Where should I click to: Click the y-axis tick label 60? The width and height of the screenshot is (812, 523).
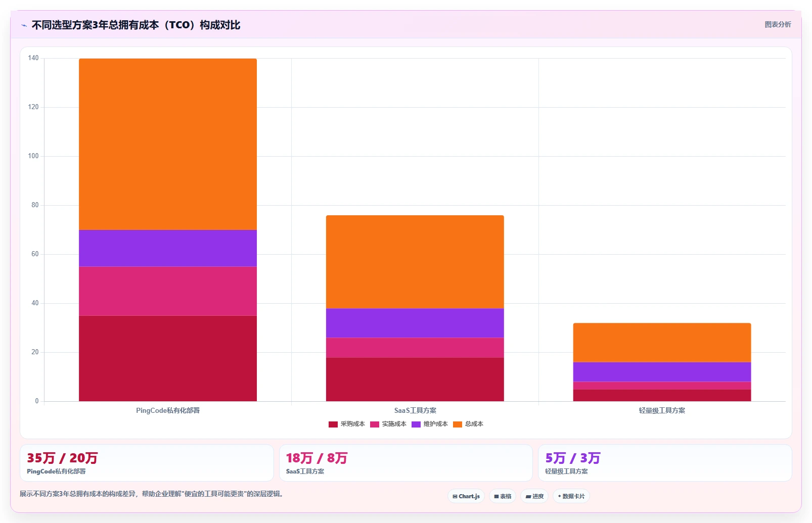pyautogui.click(x=35, y=254)
